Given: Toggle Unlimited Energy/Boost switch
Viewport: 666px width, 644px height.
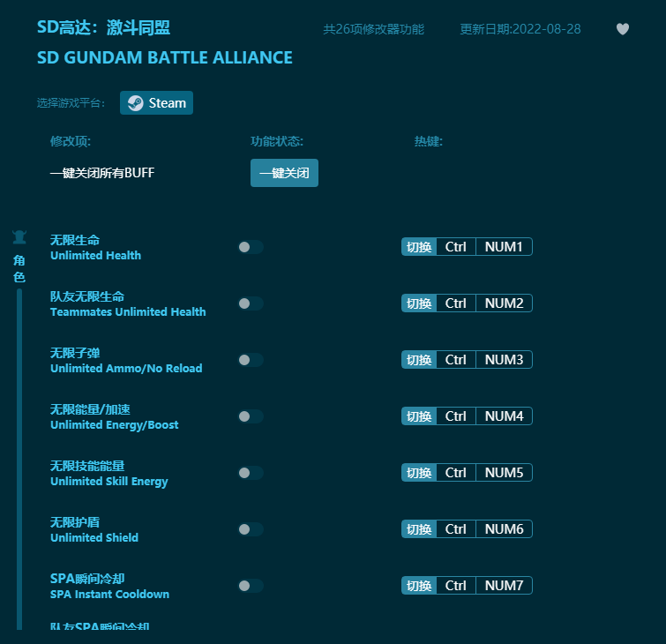Looking at the screenshot, I should tap(250, 416).
